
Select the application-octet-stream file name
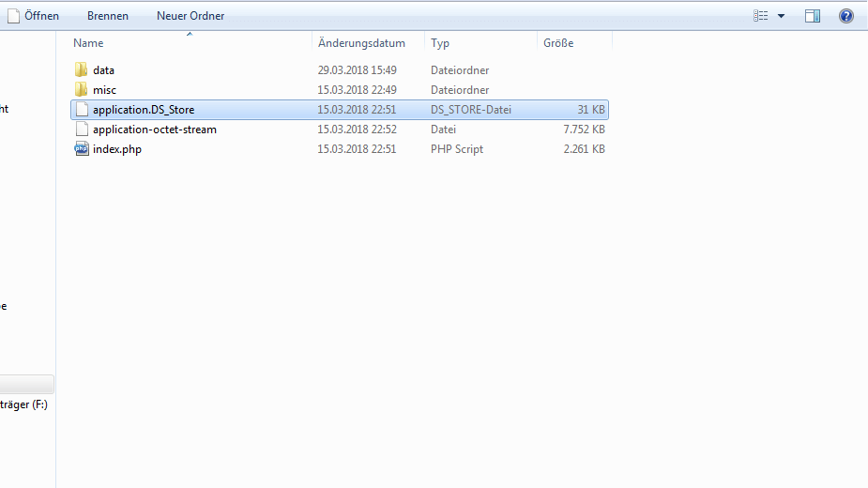[155, 130]
